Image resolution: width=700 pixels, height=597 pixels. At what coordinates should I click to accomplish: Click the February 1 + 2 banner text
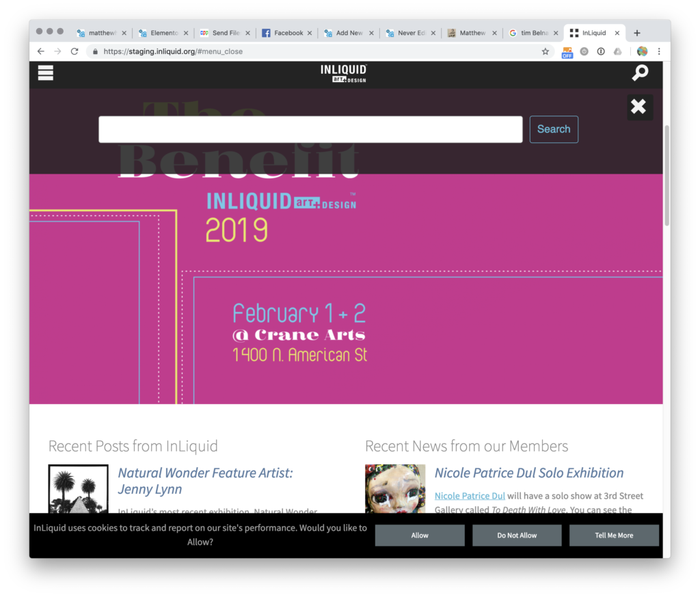[299, 313]
